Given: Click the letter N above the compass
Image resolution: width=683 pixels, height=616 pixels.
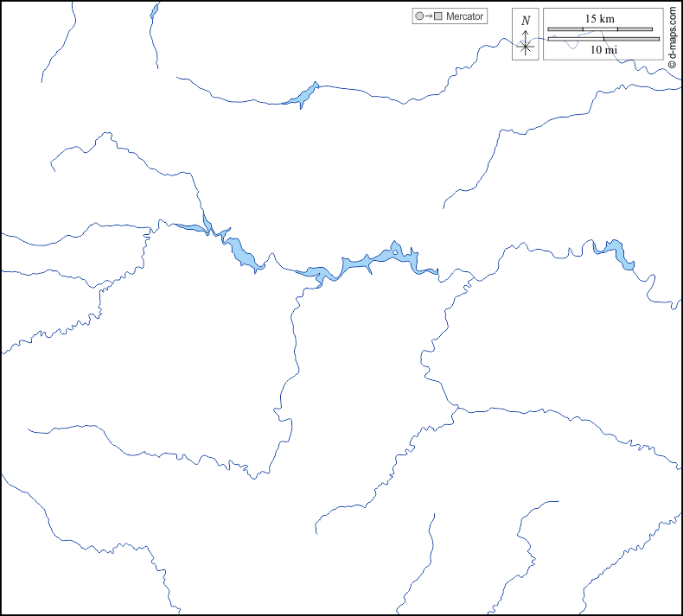Looking at the screenshot, I should (526, 20).
